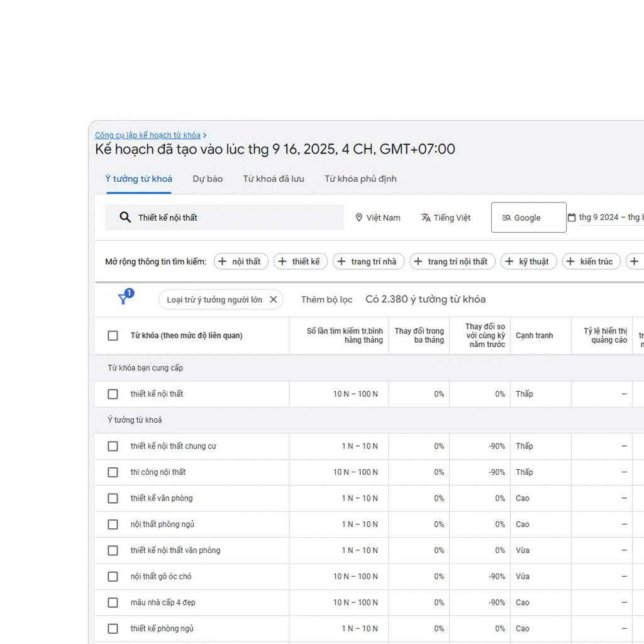Switch to the Dự báo tab
This screenshot has width=644, height=644.
click(208, 179)
